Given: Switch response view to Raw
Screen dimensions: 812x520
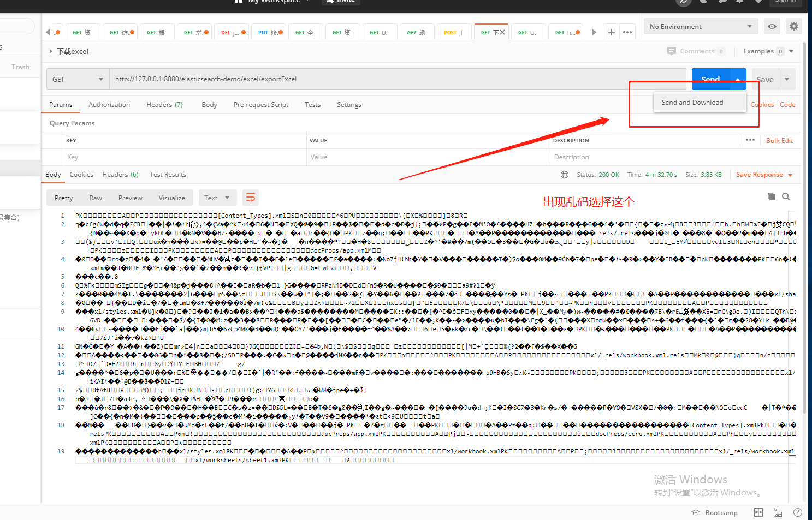Looking at the screenshot, I should click(x=96, y=198).
